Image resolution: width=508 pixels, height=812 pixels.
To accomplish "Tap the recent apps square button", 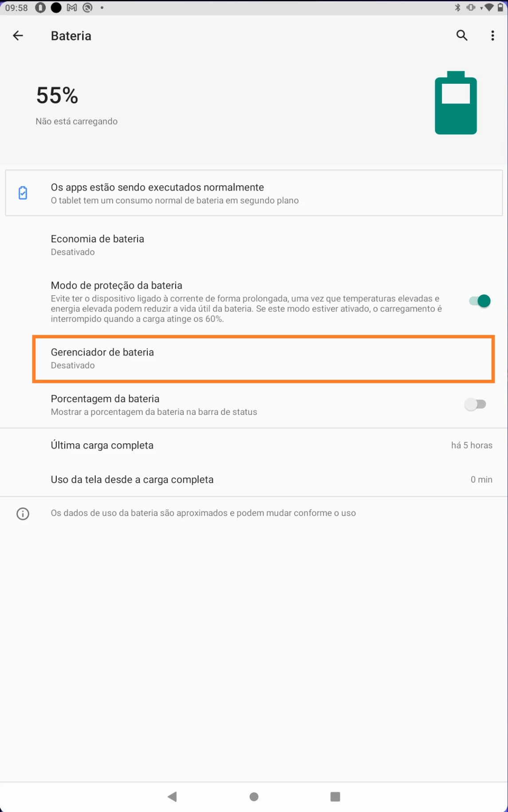I will 335,796.
